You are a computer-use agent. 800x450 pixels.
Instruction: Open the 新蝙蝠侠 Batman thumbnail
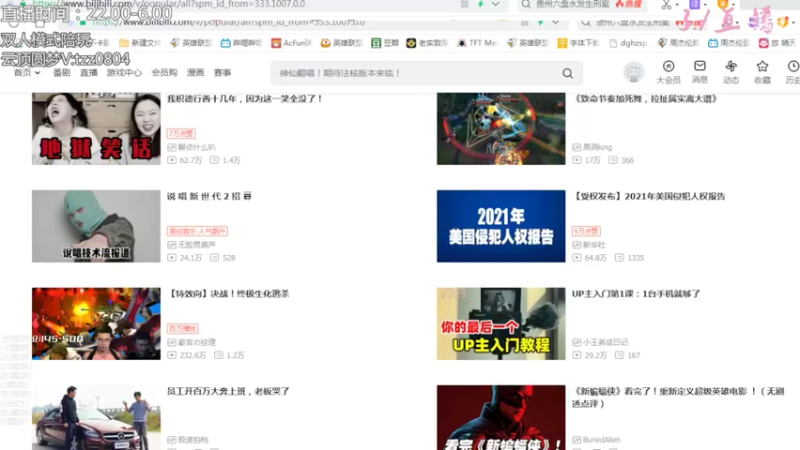[x=501, y=417]
